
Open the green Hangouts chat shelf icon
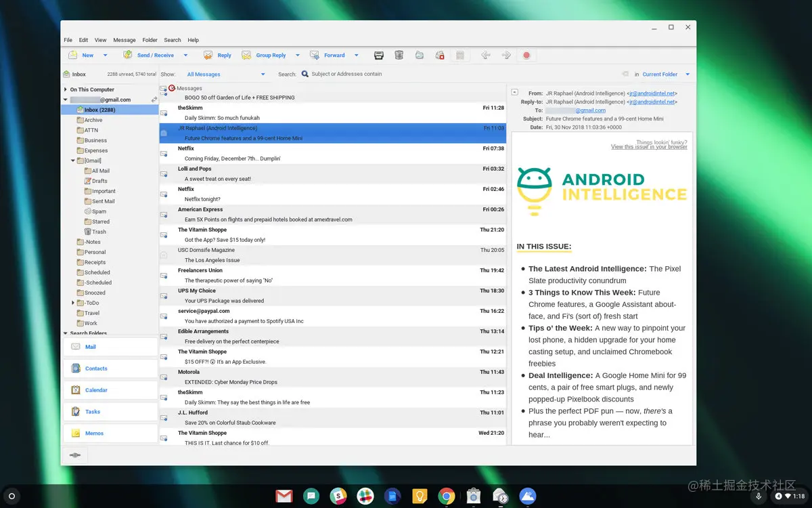311,496
